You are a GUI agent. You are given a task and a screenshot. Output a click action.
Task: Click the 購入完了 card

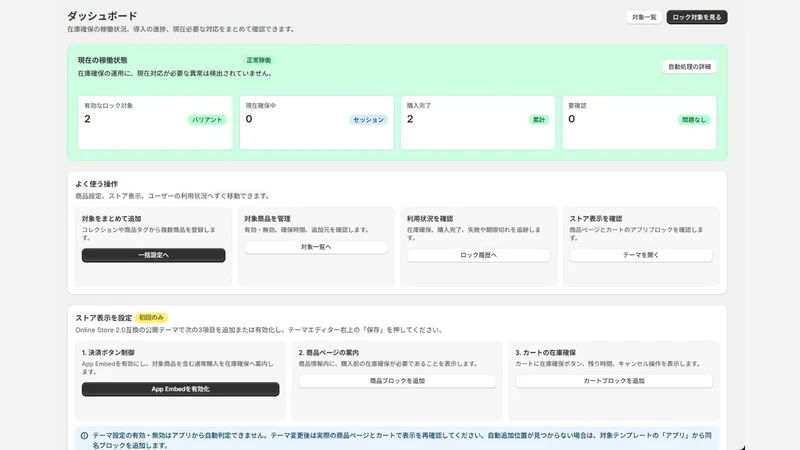(478, 122)
